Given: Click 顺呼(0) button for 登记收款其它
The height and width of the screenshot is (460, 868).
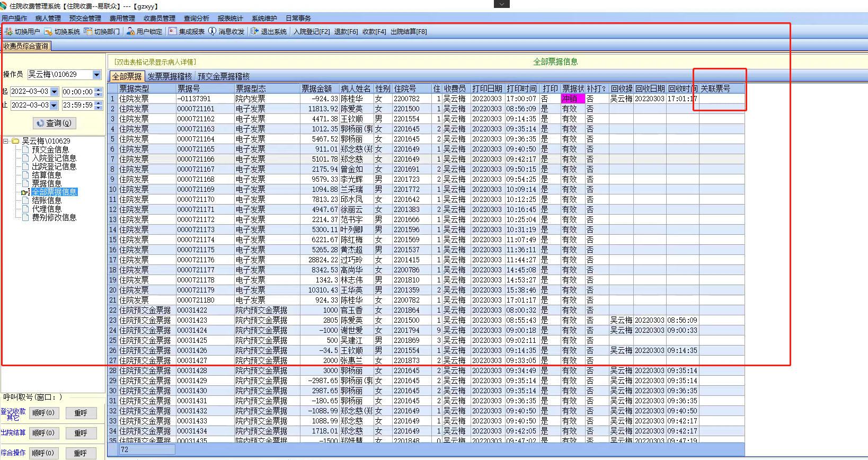Looking at the screenshot, I should [44, 413].
